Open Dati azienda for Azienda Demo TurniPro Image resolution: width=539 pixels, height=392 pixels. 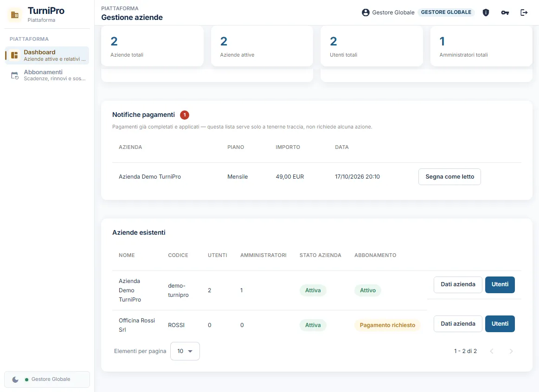coord(458,285)
